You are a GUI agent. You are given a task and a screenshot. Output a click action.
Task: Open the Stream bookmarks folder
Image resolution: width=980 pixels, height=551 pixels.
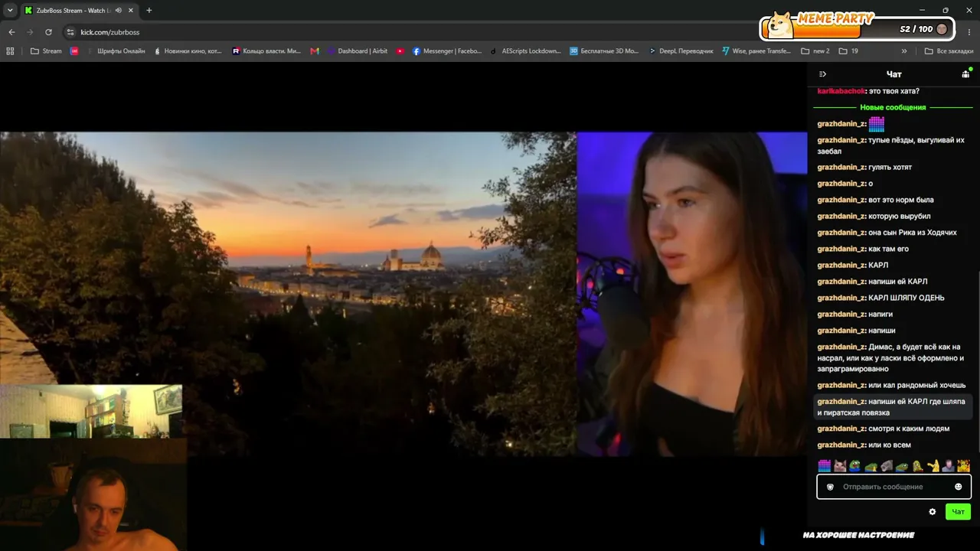(46, 51)
